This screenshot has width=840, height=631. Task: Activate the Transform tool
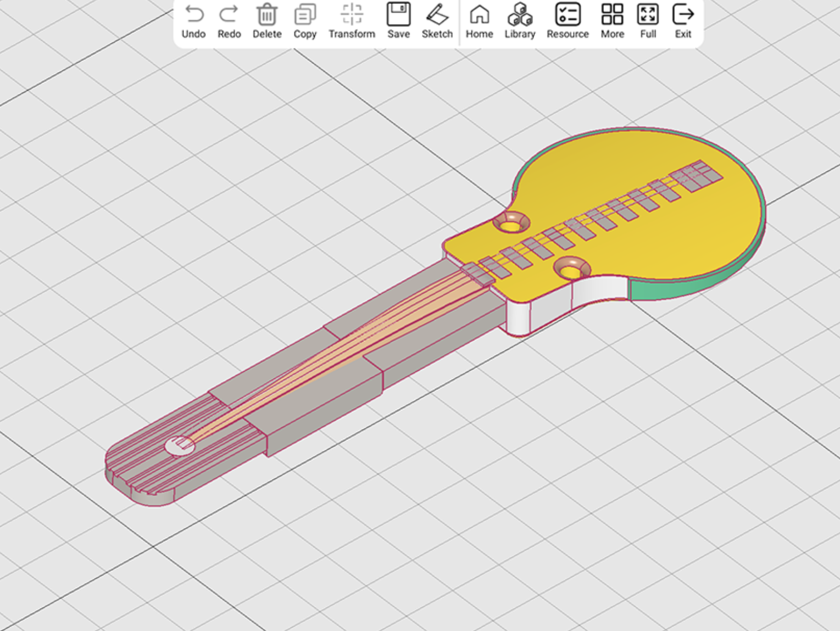352,15
